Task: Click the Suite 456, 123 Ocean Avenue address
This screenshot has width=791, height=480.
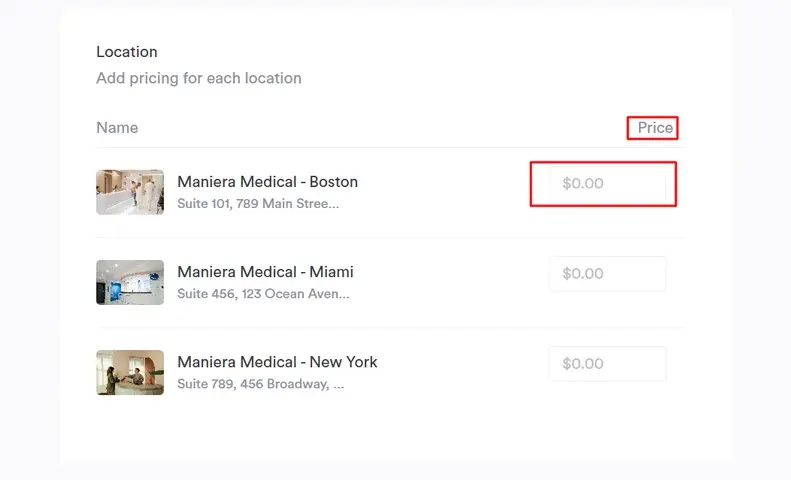Action: pyautogui.click(x=263, y=294)
